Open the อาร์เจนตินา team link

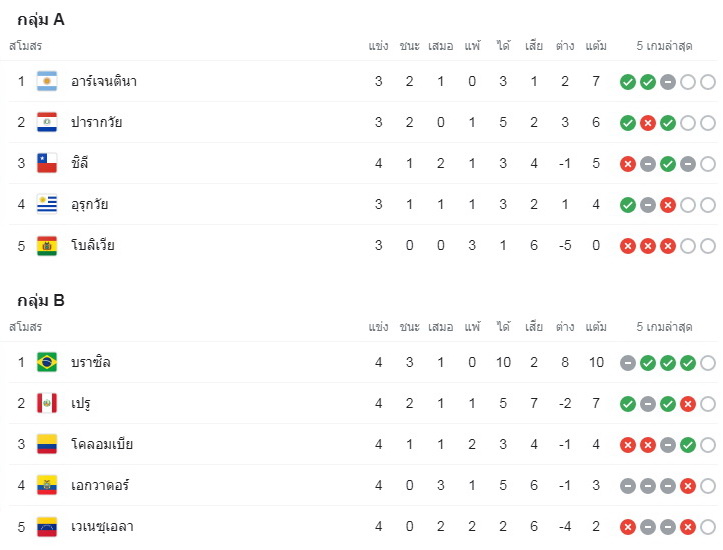point(104,81)
